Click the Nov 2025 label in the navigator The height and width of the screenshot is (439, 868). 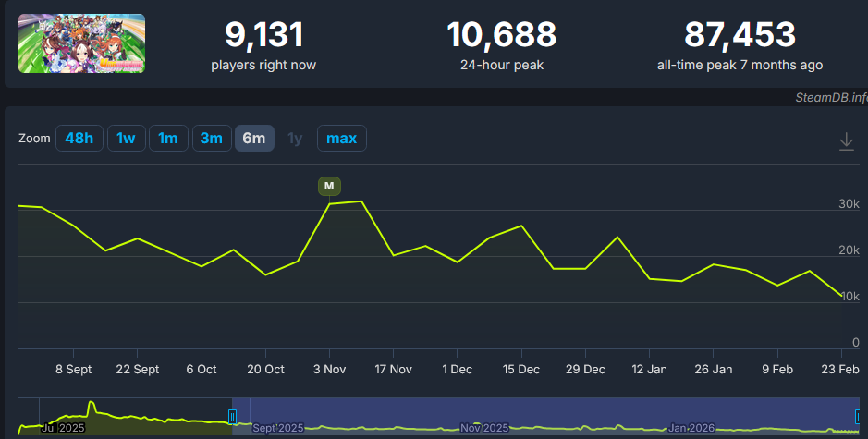click(484, 428)
